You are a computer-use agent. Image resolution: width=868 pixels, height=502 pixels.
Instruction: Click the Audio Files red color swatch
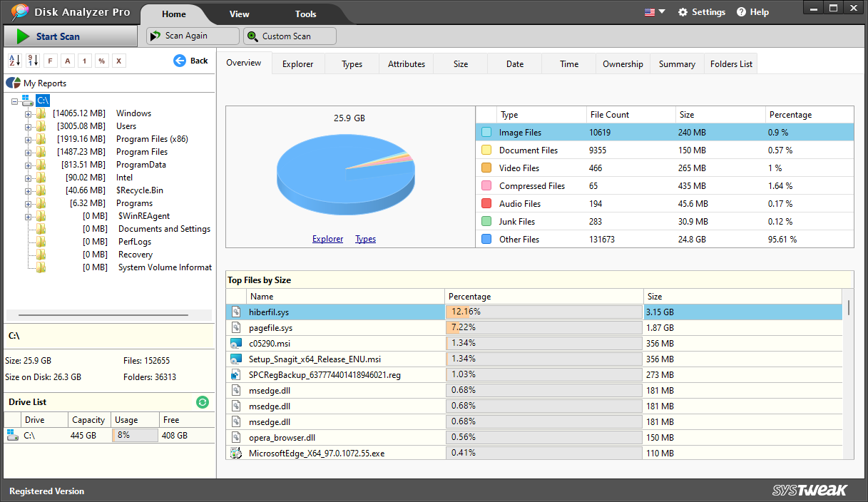(x=486, y=204)
